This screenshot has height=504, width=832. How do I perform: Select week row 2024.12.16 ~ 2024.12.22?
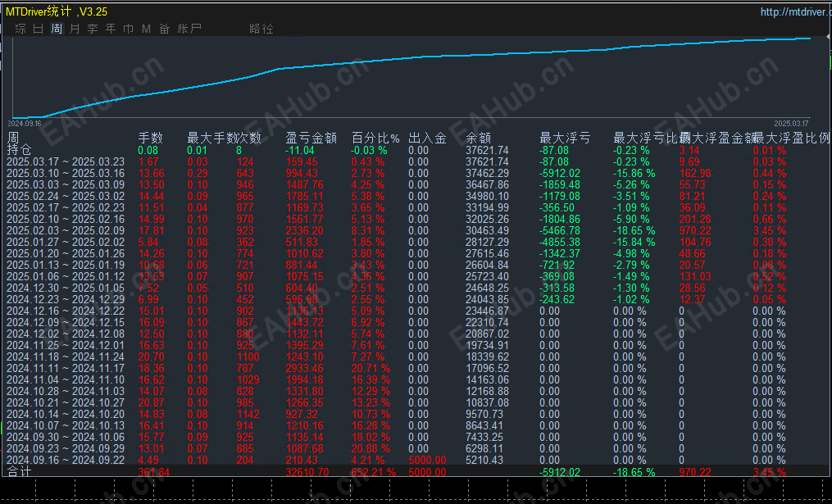[66, 311]
